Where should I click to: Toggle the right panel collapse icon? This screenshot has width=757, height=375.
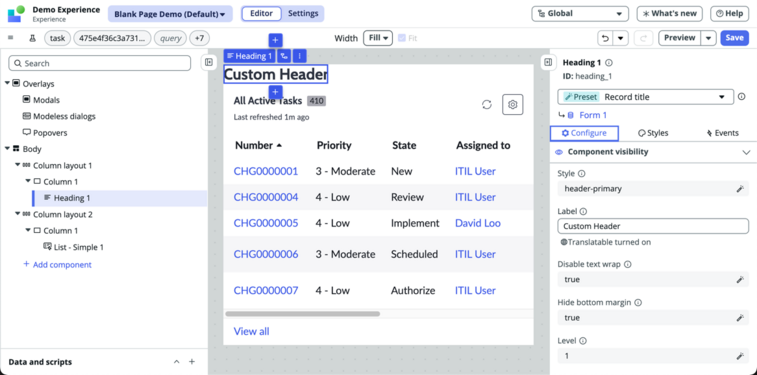(x=548, y=62)
